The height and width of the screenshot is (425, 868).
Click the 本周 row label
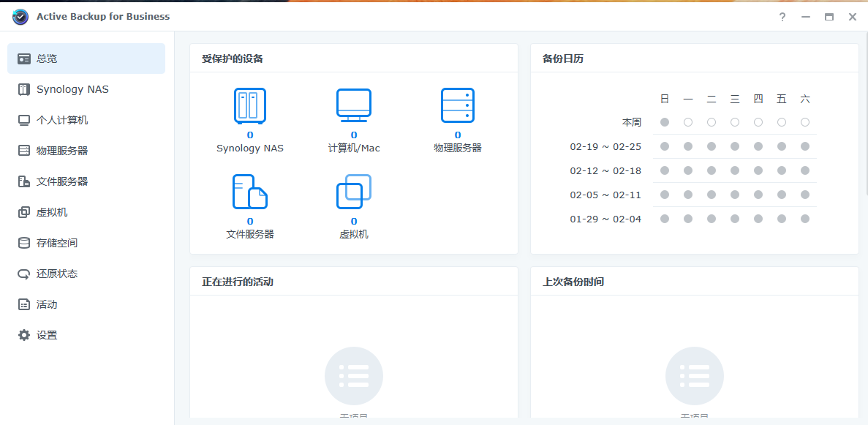coord(632,122)
